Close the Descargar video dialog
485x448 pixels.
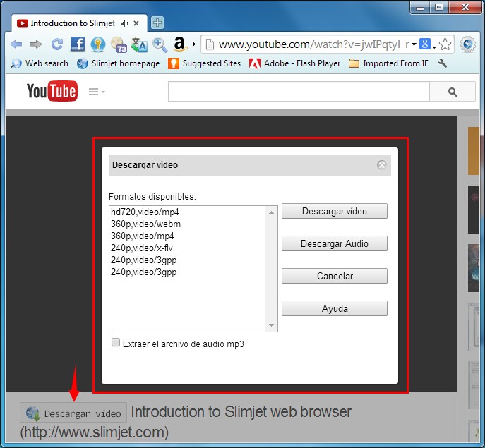381,165
